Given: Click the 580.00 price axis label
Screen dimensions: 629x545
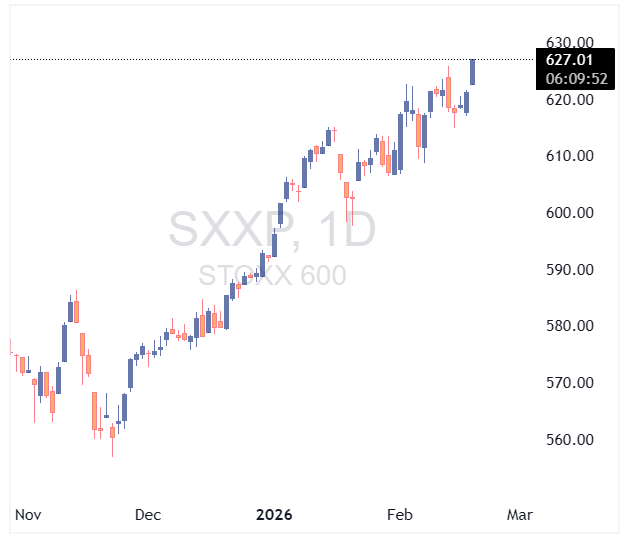Looking at the screenshot, I should 570,326.
